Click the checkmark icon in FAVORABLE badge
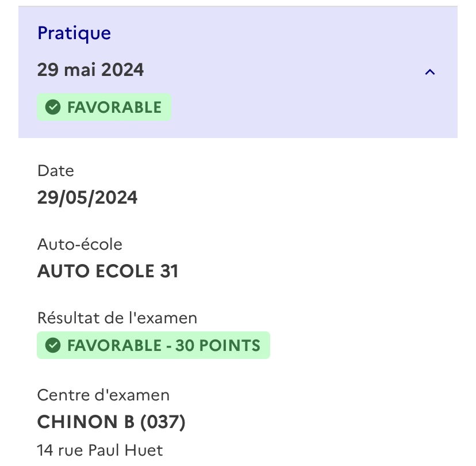 (x=53, y=107)
